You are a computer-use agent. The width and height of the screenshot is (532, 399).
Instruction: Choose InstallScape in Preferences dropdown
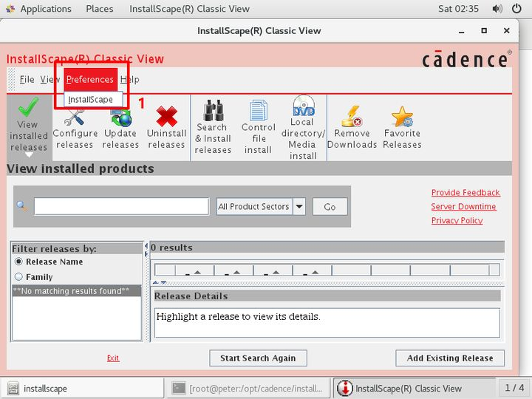92,100
